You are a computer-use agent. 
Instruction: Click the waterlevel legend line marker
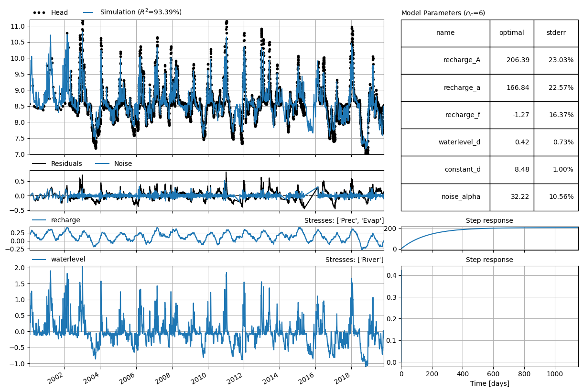pos(40,259)
